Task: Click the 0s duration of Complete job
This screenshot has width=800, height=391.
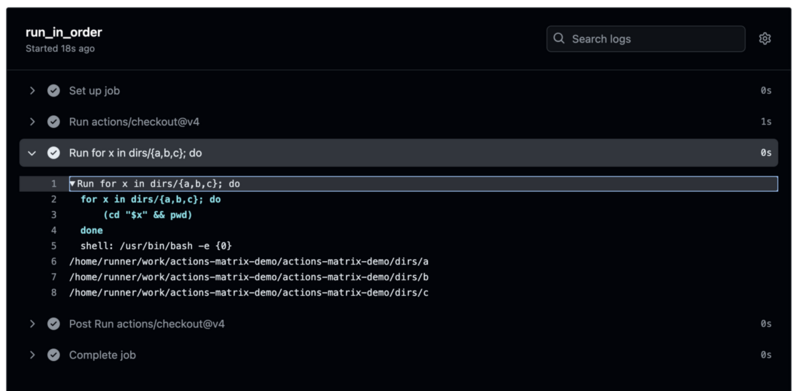Action: [766, 355]
